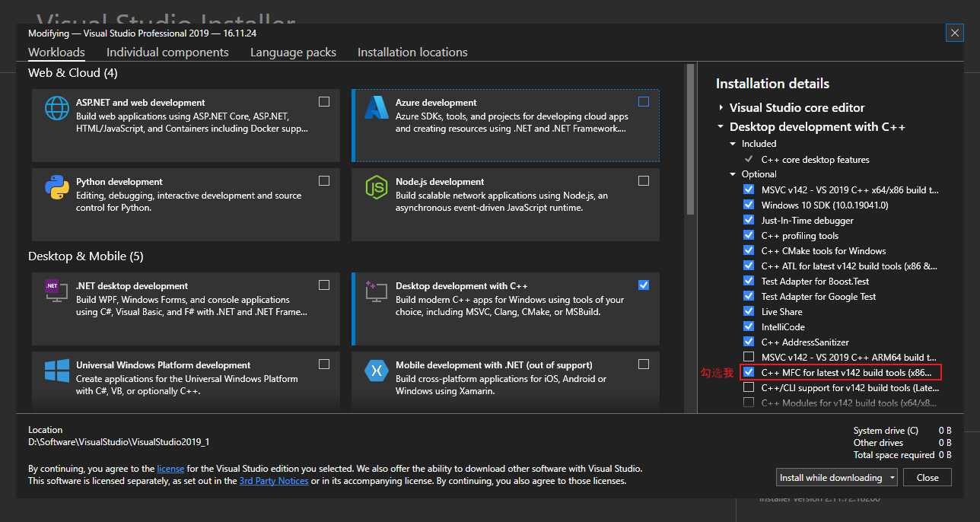Click the Total space required label
The image size is (980, 522).
tap(894, 455)
